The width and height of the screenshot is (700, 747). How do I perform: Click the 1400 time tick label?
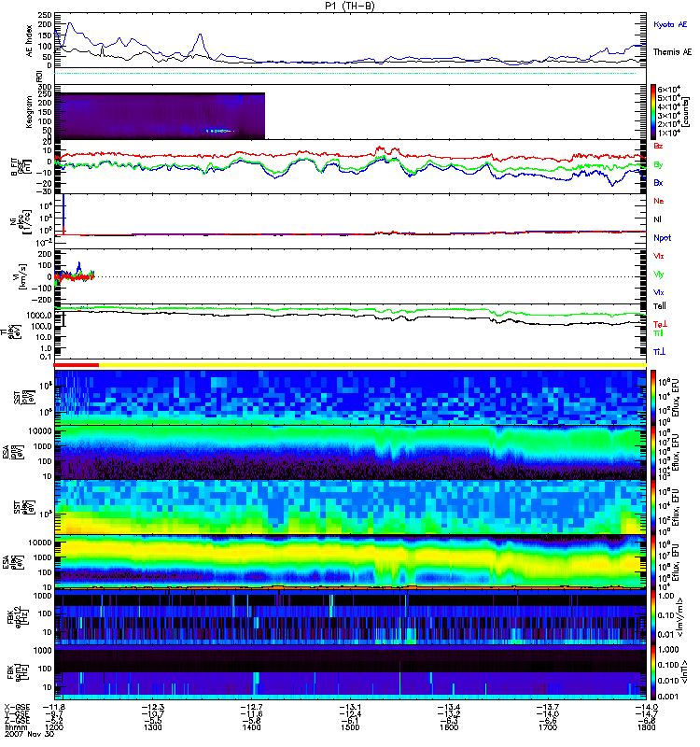[251, 727]
